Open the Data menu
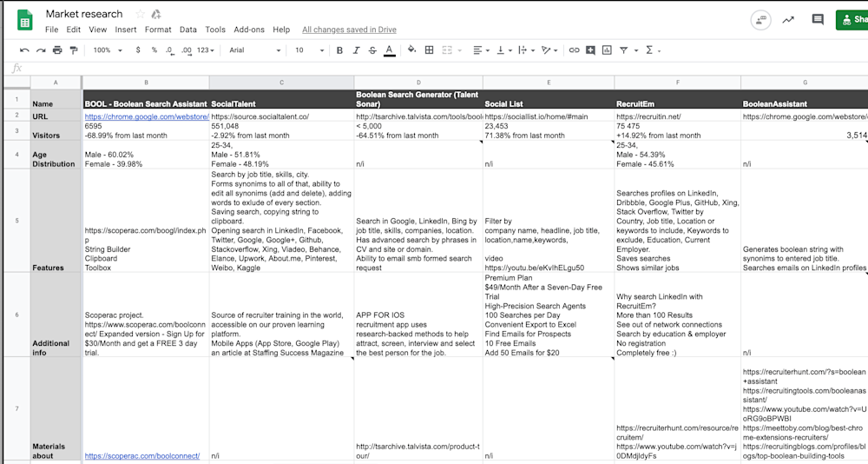This screenshot has height=464, width=868. pos(188,30)
